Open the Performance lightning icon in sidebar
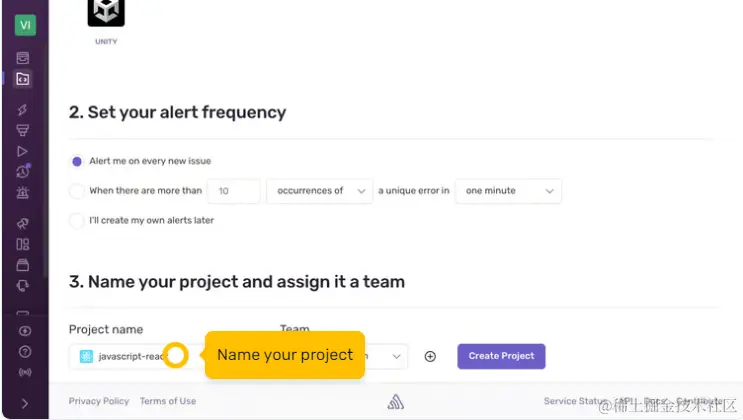 click(22, 110)
